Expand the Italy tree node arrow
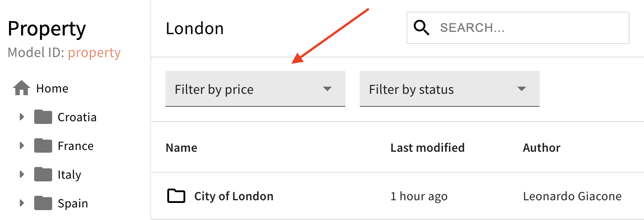 click(x=22, y=175)
